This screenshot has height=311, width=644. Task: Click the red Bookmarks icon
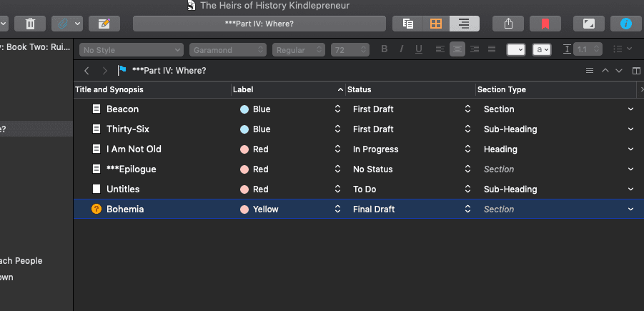click(545, 24)
